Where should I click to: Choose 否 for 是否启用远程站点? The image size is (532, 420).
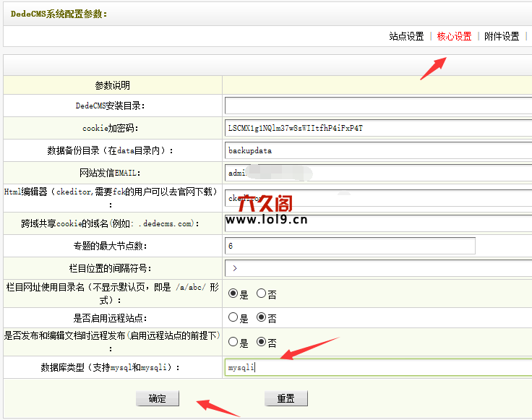[x=262, y=317]
